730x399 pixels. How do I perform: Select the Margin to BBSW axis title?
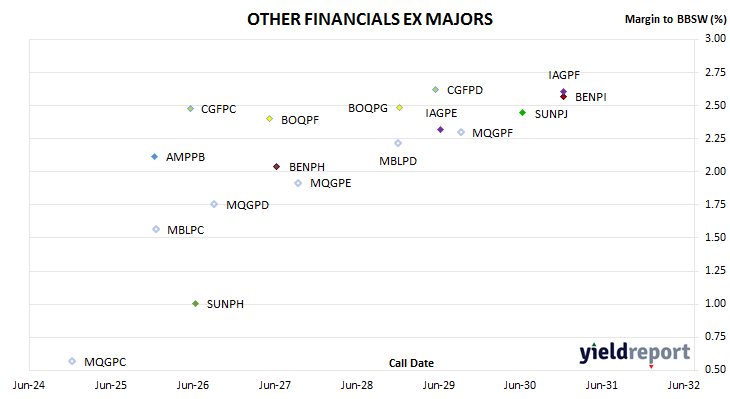(x=676, y=19)
